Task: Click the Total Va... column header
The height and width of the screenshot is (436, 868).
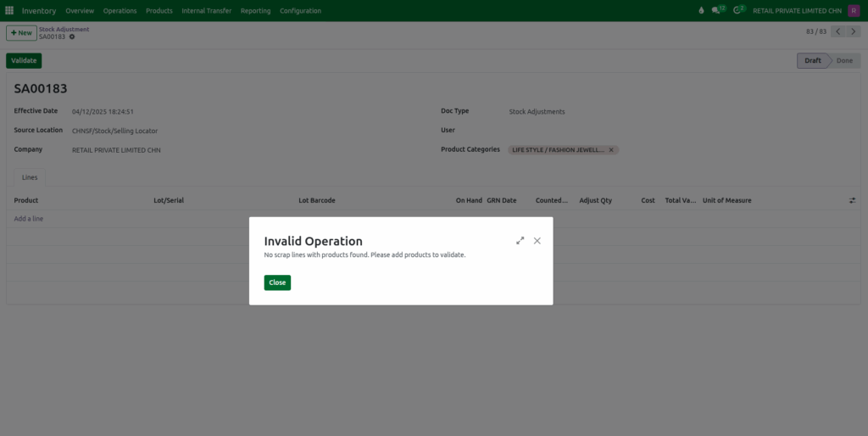Action: pos(681,200)
